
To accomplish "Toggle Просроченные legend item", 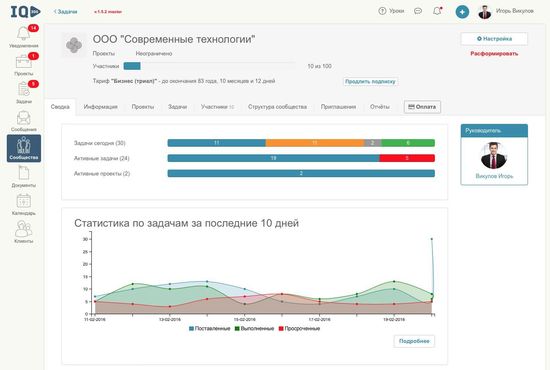I will 299,329.
